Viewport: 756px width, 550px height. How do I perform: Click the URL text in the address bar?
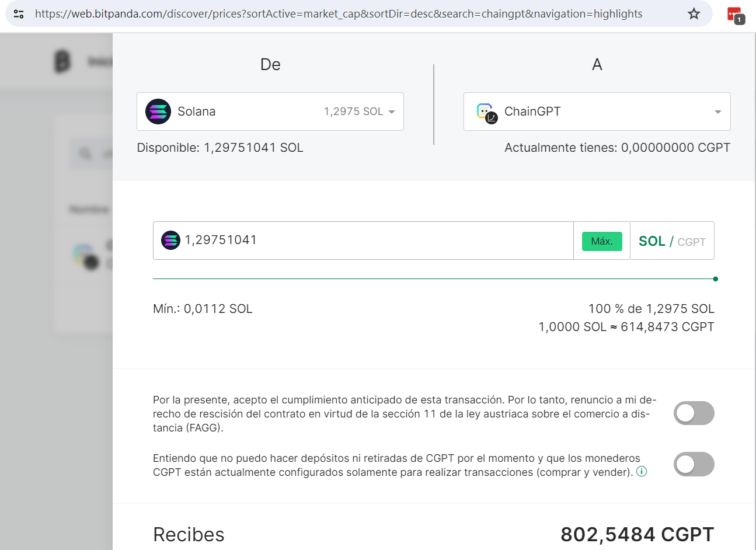click(x=339, y=13)
